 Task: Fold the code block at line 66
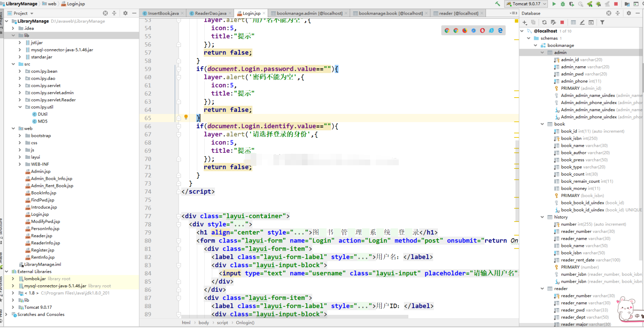[x=179, y=126]
